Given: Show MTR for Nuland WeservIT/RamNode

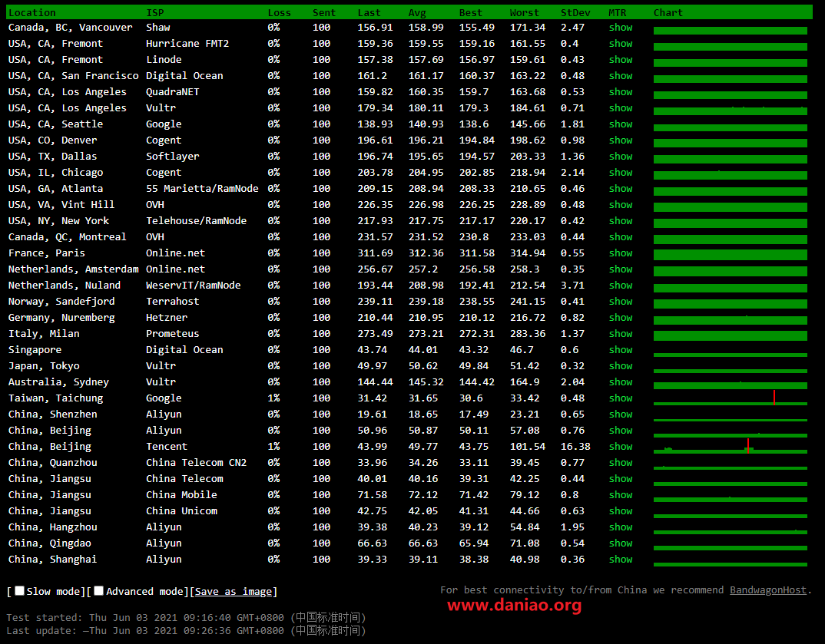Looking at the screenshot, I should [x=621, y=286].
